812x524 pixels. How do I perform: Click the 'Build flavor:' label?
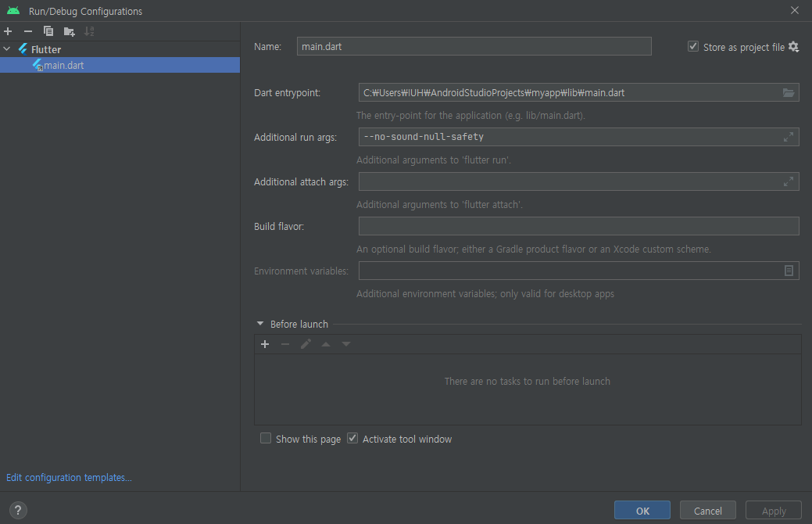pos(278,227)
